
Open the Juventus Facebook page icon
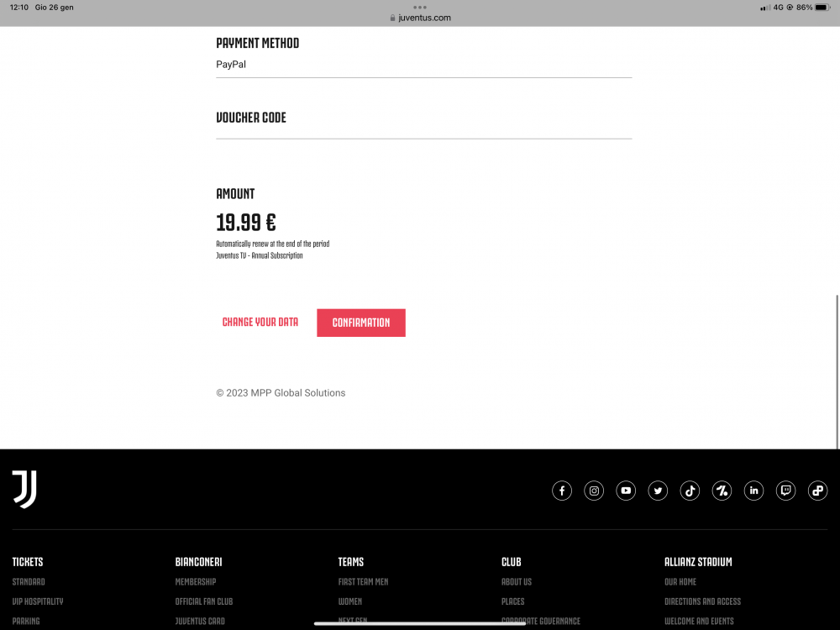(561, 491)
